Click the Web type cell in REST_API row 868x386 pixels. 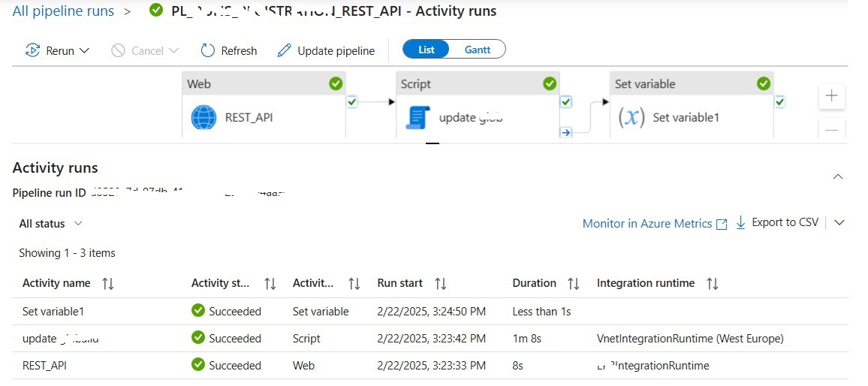(303, 366)
